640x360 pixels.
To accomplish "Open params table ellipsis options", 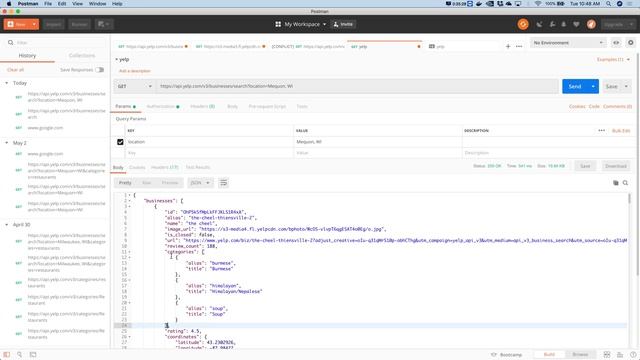I will click(602, 131).
